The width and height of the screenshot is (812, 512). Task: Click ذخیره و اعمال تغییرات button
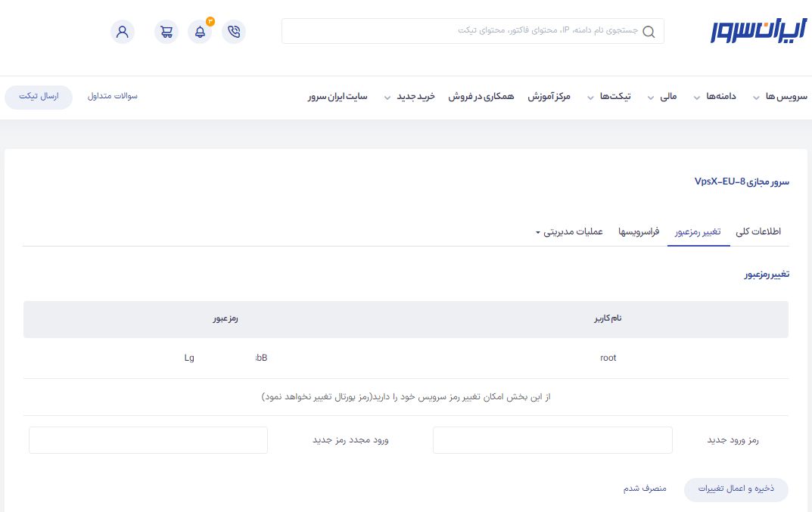pyautogui.click(x=736, y=489)
